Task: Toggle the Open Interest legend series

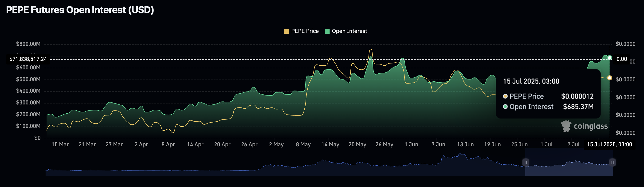Action: click(346, 31)
